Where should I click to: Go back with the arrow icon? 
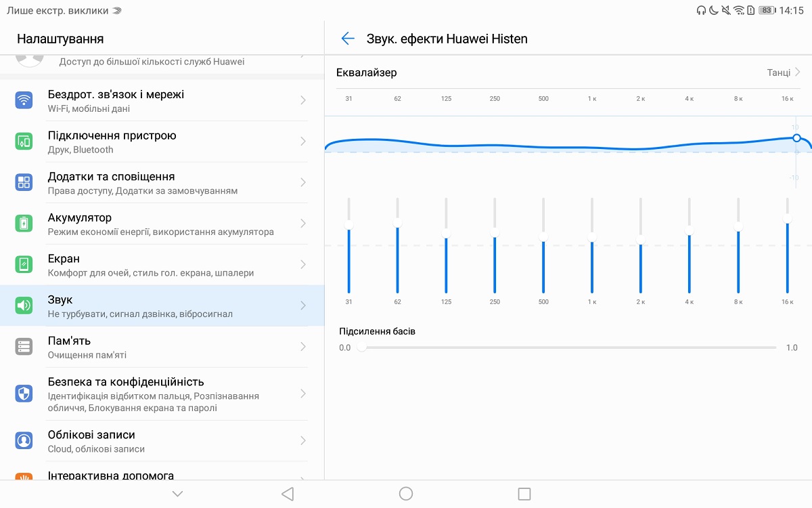(348, 39)
